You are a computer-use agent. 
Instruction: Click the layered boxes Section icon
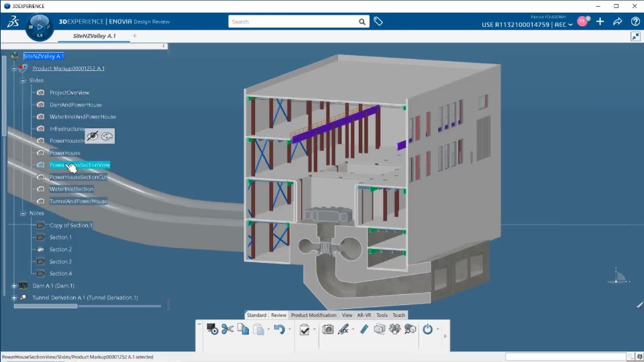[x=380, y=329]
